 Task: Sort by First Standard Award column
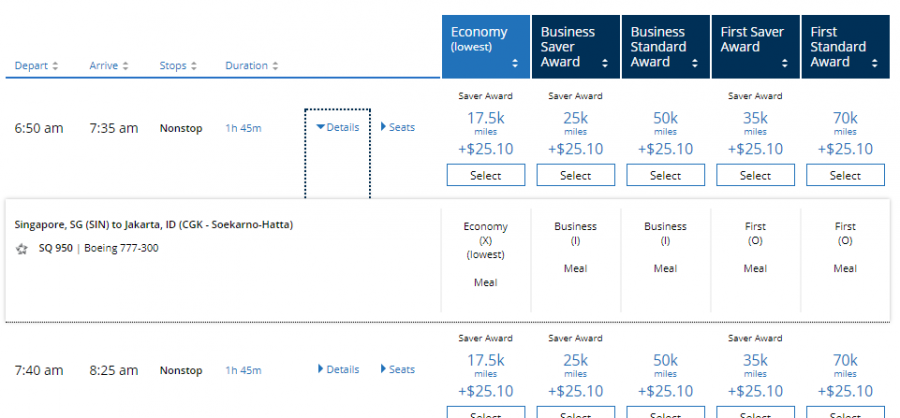click(x=845, y=45)
